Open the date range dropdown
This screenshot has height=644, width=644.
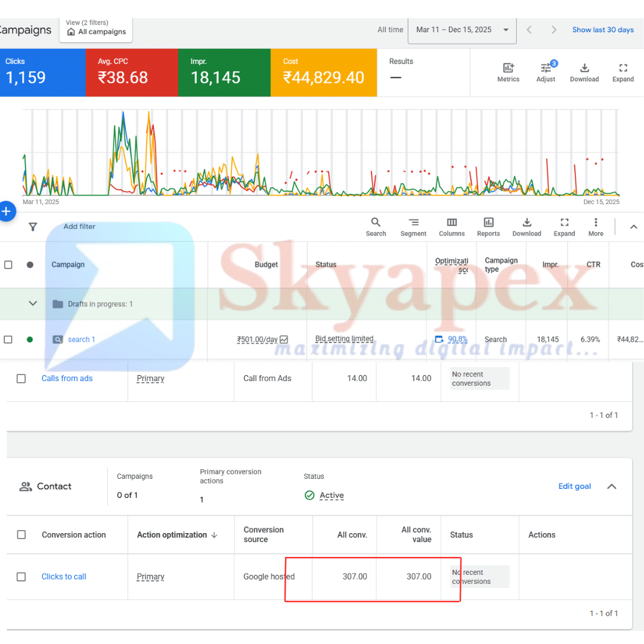pos(462,30)
